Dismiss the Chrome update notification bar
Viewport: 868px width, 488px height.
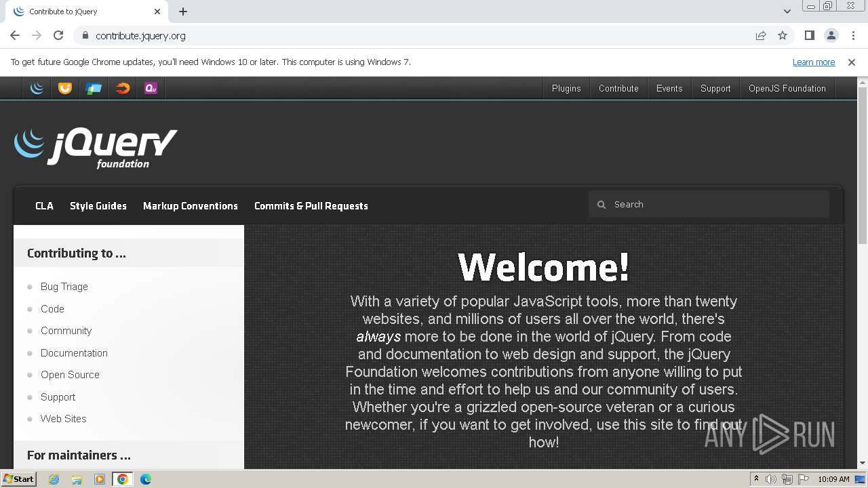pyautogui.click(x=852, y=62)
